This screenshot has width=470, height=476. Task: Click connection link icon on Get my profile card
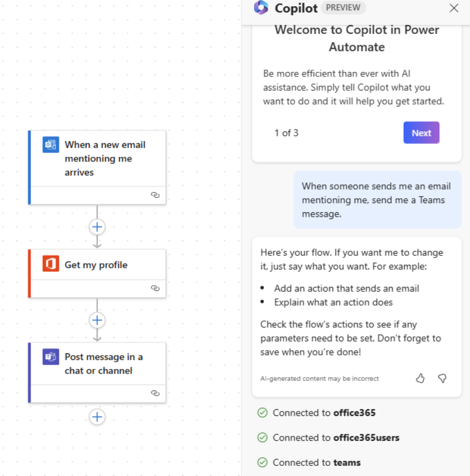coord(155,288)
